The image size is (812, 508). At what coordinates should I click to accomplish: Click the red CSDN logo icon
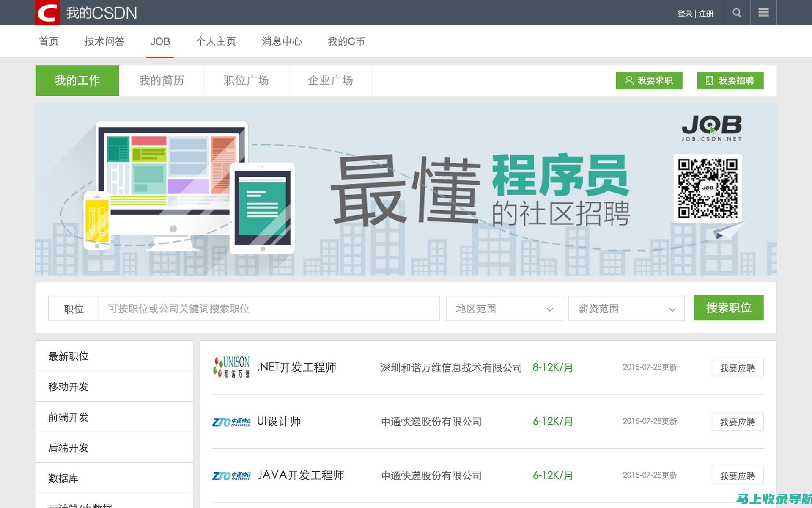47,13
